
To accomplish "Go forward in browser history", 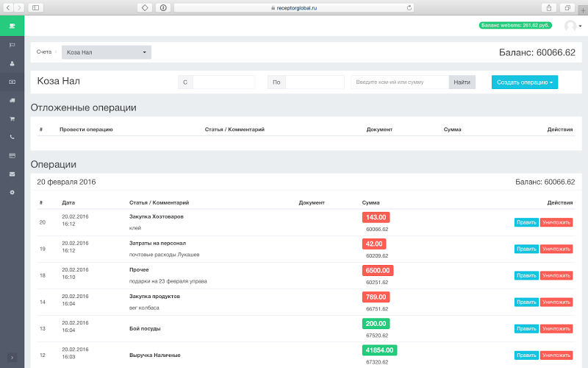I will pyautogui.click(x=19, y=7).
